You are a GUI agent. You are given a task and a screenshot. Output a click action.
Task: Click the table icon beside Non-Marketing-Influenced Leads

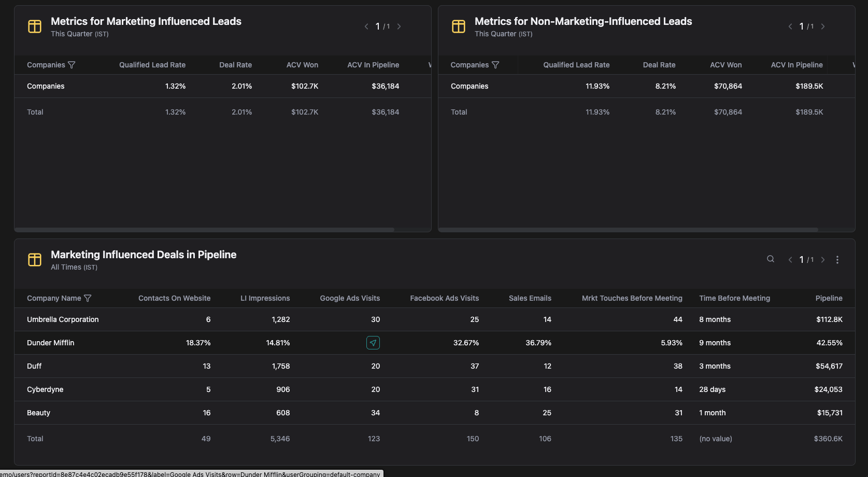[459, 26]
